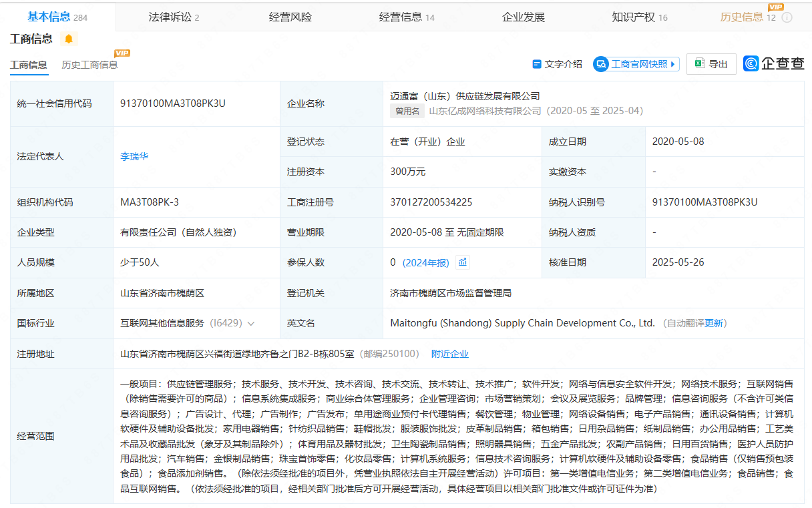Select the 历史工商信息 sub-tab
The image size is (812, 508).
click(x=89, y=65)
